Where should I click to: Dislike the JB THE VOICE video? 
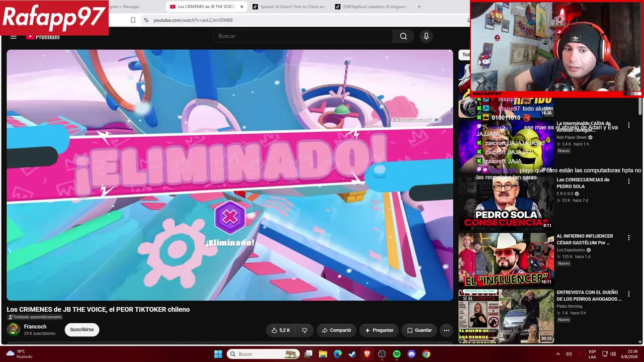click(304, 330)
